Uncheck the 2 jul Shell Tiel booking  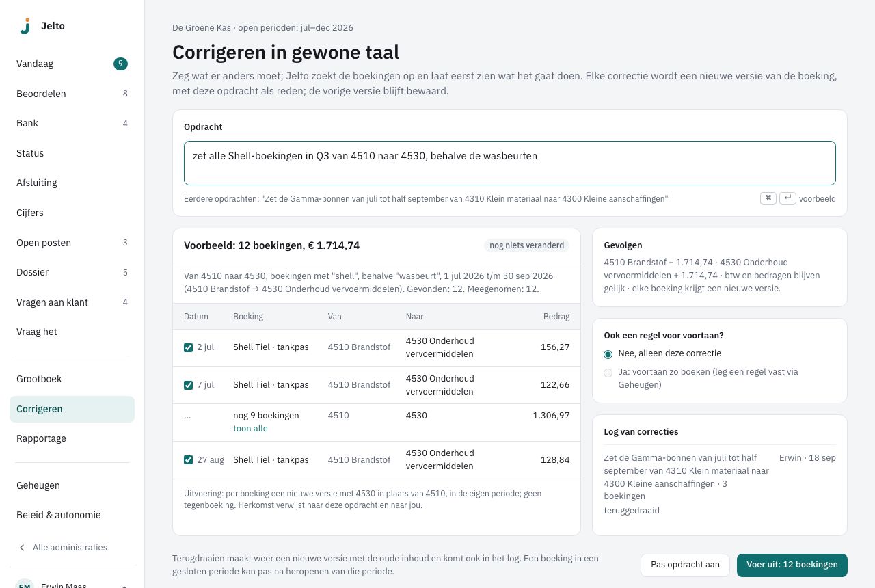click(189, 347)
